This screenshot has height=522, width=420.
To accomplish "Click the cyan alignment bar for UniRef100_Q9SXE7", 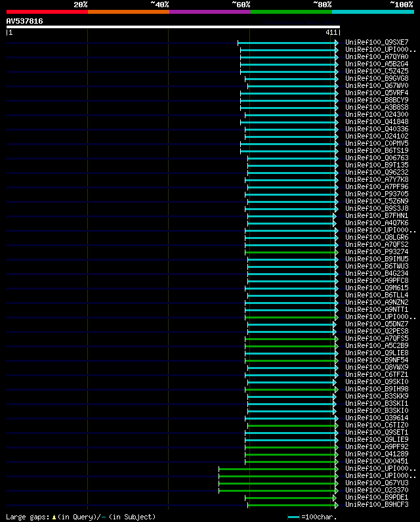I will click(x=287, y=43).
